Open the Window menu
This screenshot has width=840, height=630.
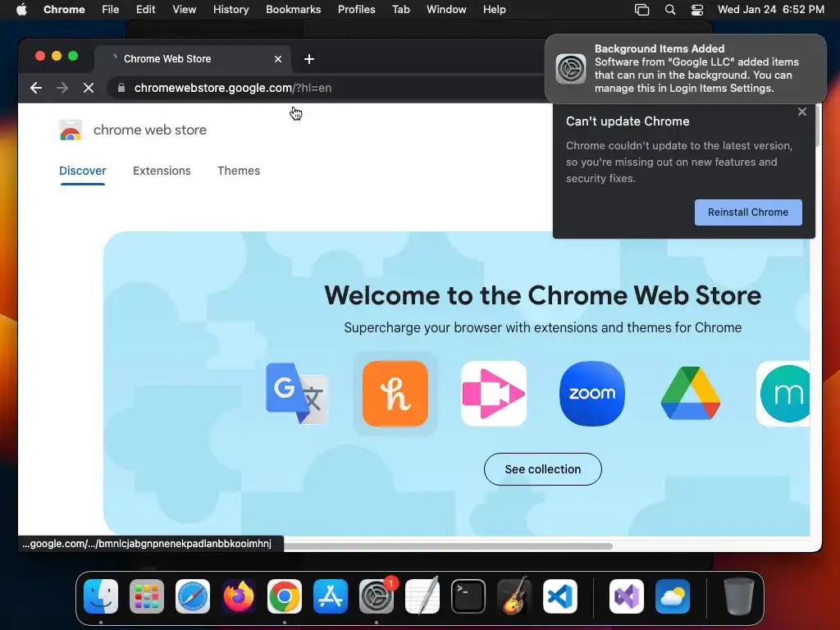point(446,10)
